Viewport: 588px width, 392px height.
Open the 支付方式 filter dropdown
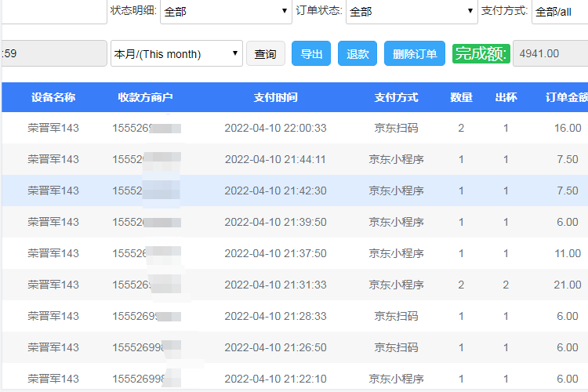[x=559, y=12]
